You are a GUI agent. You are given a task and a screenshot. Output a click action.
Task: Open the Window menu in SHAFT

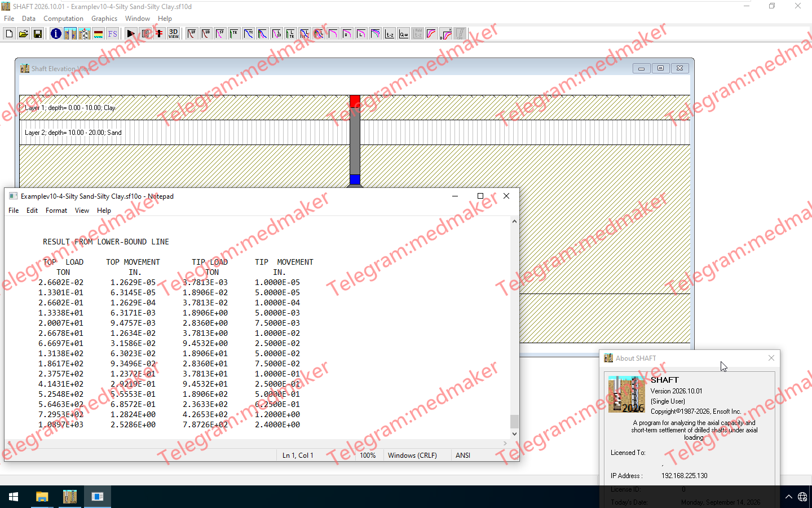pos(138,19)
